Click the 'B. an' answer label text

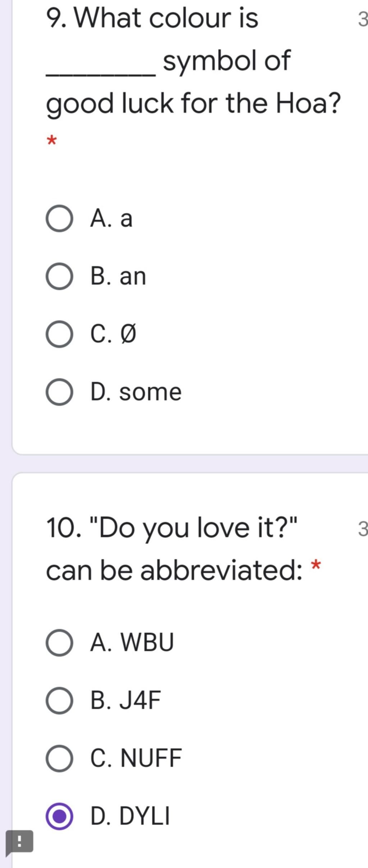[118, 276]
